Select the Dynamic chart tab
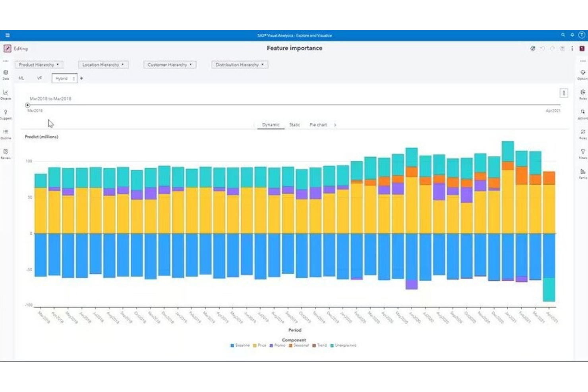 (x=271, y=125)
